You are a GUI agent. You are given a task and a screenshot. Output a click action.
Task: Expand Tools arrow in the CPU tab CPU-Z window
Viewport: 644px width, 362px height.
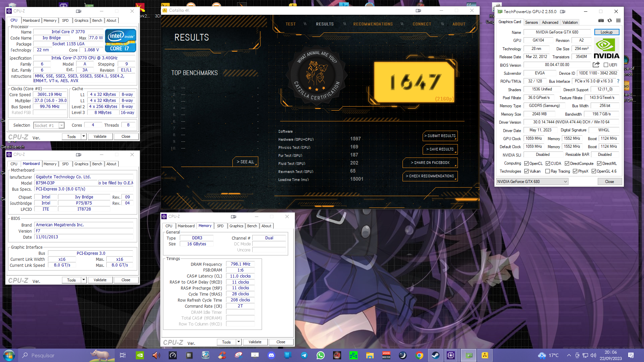click(84, 136)
